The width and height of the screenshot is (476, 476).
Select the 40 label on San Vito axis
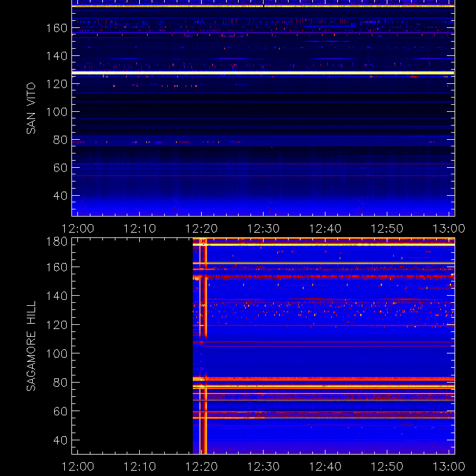tap(60, 196)
